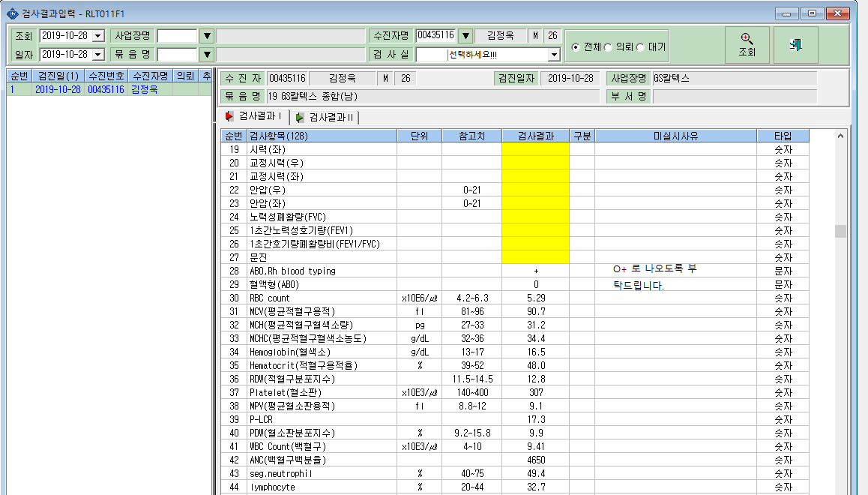The width and height of the screenshot is (868, 495).
Task: Click the exit door icon button
Action: tap(795, 45)
